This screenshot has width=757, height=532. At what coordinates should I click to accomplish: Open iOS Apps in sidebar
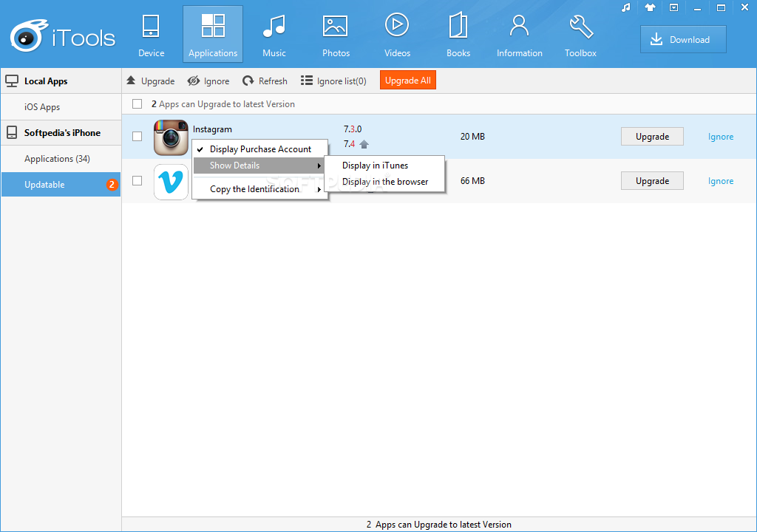click(61, 106)
